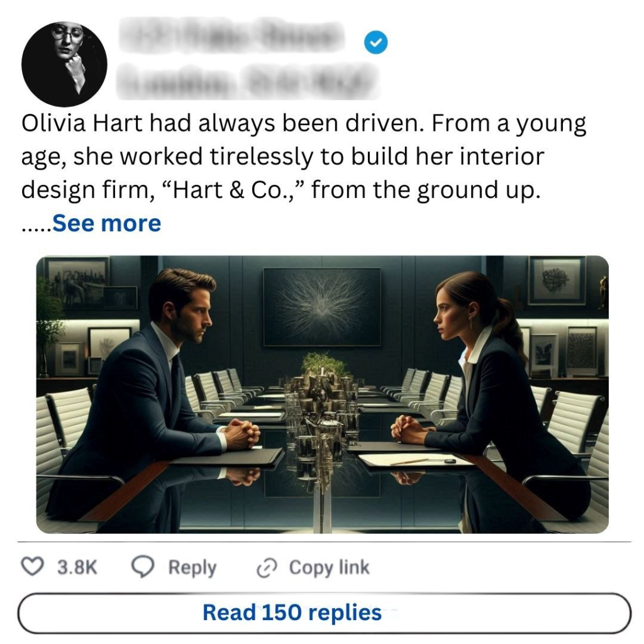
Task: Click the blue verified checkmark badge
Action: click(x=376, y=43)
